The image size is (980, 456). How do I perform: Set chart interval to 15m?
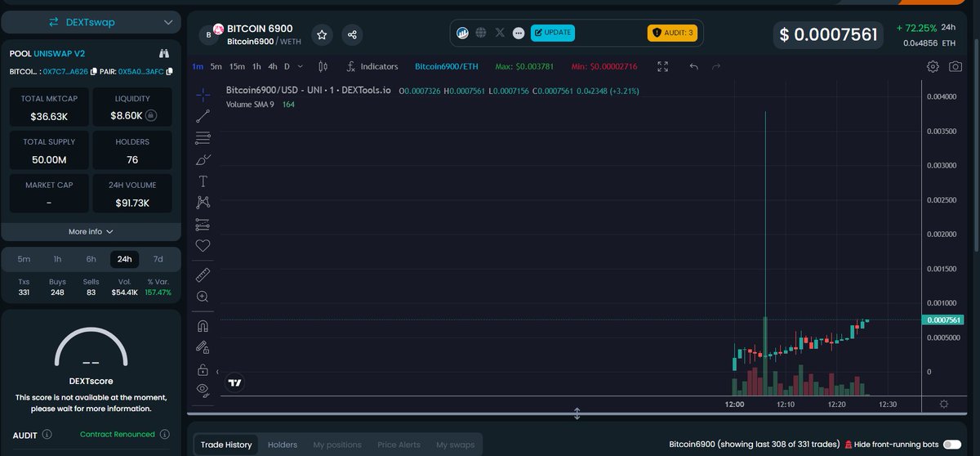pyautogui.click(x=237, y=66)
